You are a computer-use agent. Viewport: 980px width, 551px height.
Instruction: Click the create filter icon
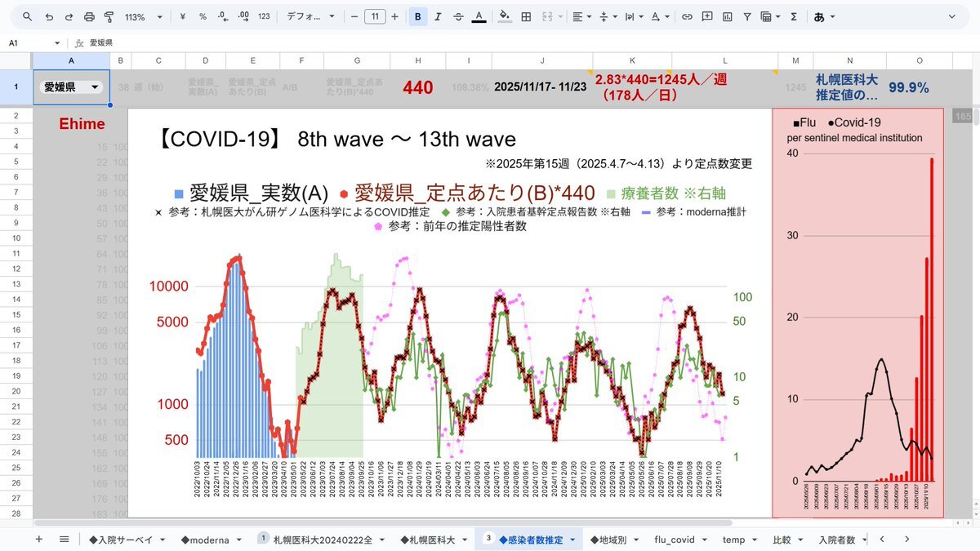point(746,16)
